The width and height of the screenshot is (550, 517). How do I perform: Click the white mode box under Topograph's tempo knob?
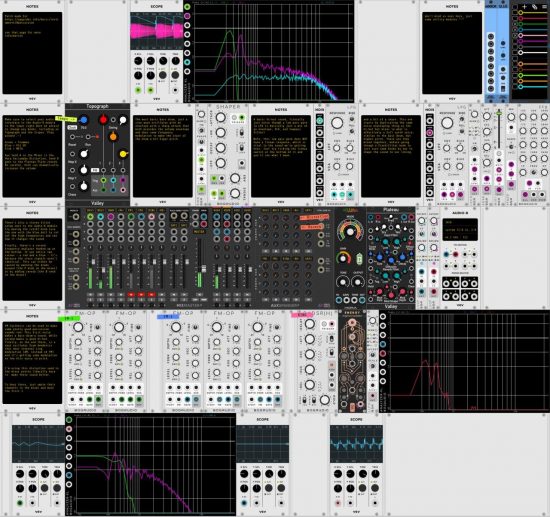click(72, 128)
